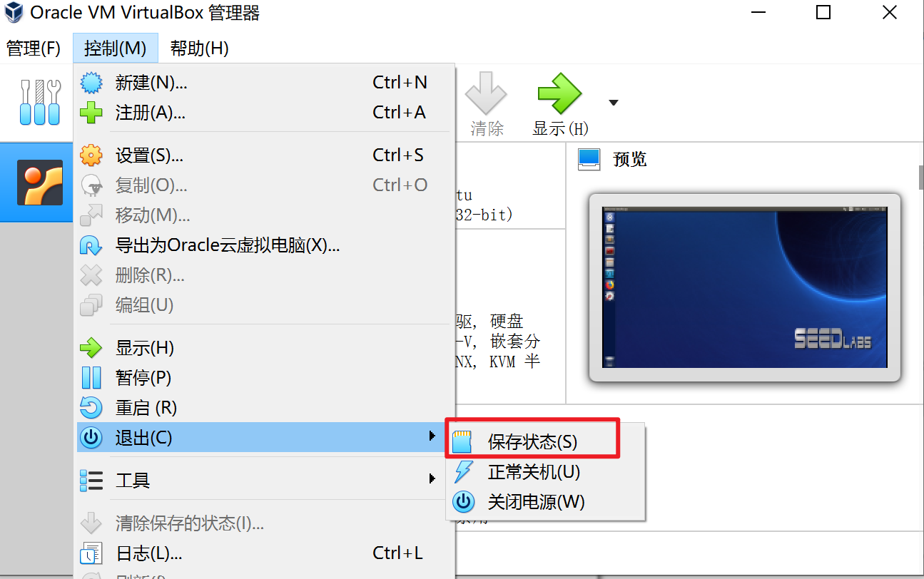Image resolution: width=924 pixels, height=579 pixels.
Task: Expand the 退出(C) submenu arrow
Action: click(432, 436)
